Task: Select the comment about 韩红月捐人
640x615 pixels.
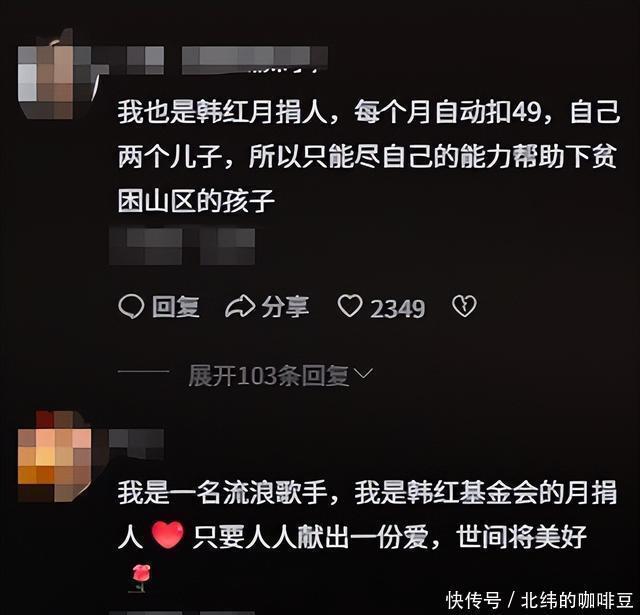Action: point(368,156)
